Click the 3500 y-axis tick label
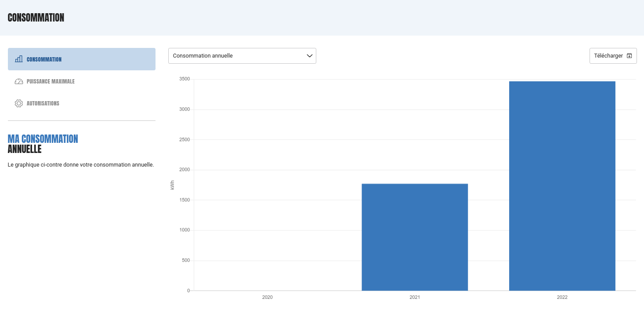Screen dimensions: 644x320 coord(185,79)
